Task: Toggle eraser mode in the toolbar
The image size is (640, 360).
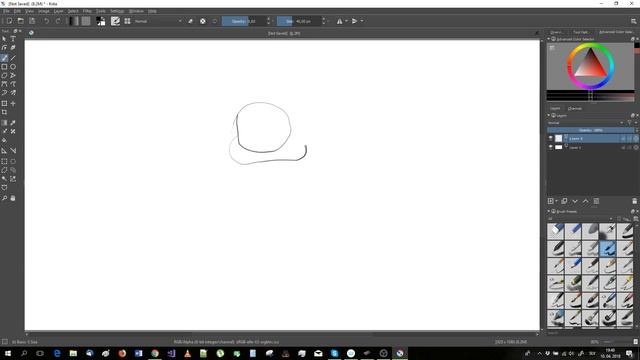Action: 191,21
